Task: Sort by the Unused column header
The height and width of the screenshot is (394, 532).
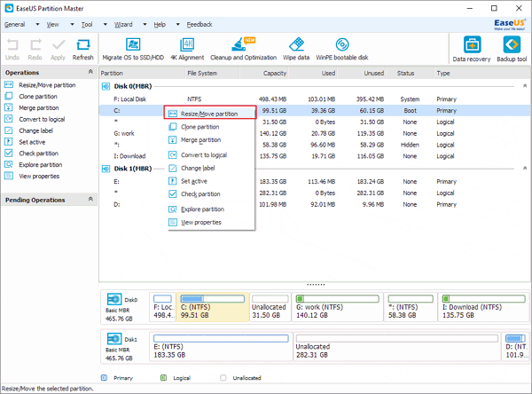Action: click(362, 73)
